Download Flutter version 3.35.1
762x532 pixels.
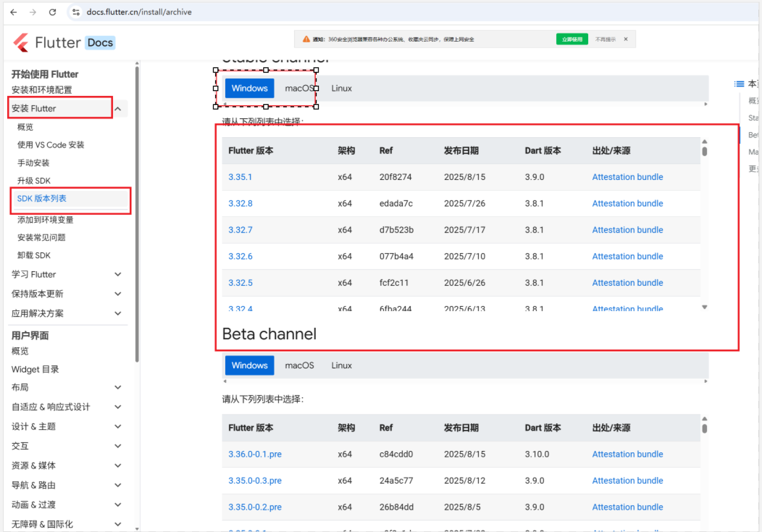(240, 177)
